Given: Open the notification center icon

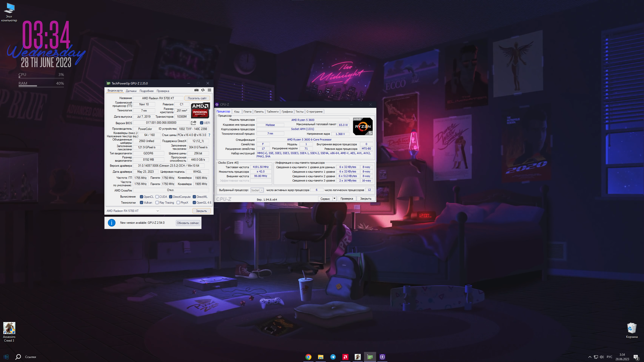Looking at the screenshot, I should [636, 357].
